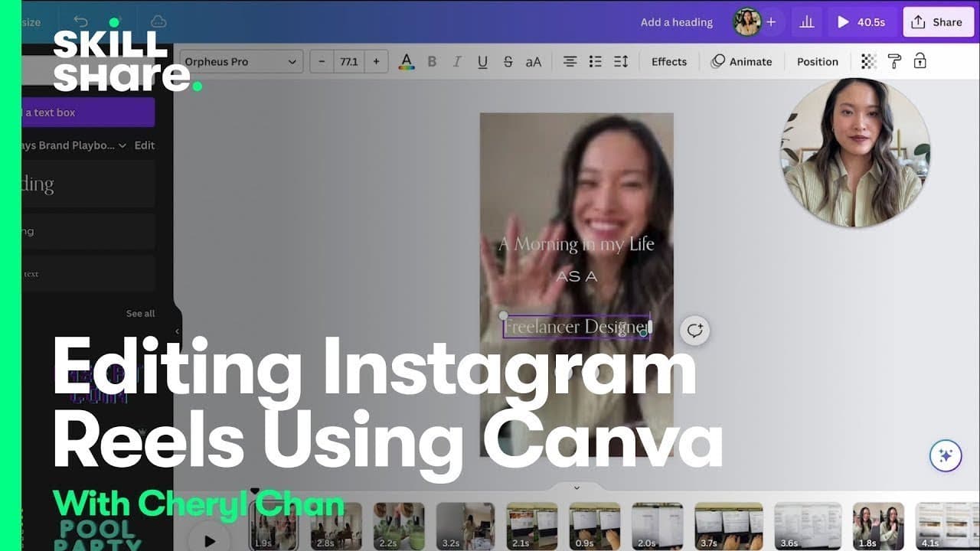Click the Share button

tap(938, 22)
